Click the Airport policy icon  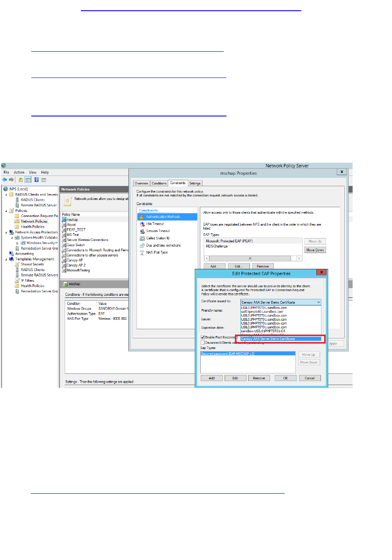(65, 224)
